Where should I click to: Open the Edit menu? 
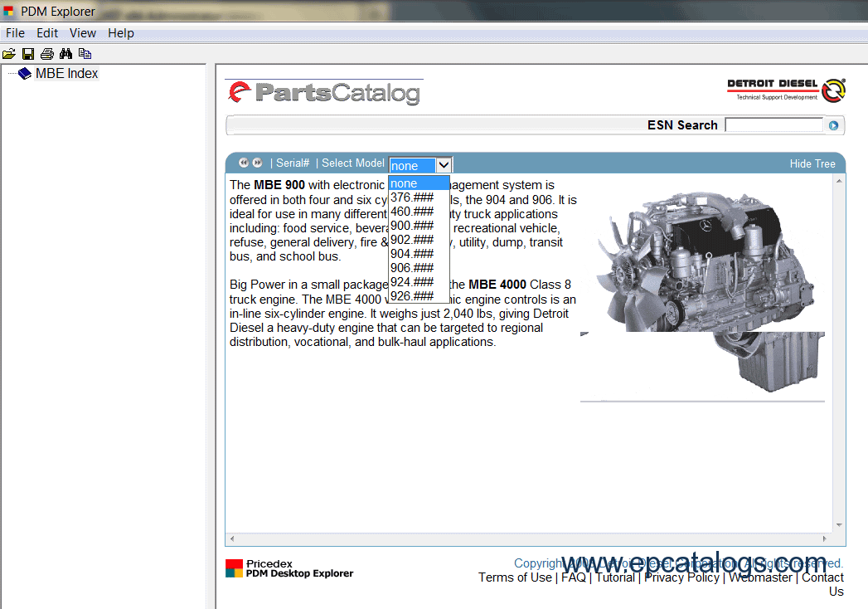click(47, 33)
